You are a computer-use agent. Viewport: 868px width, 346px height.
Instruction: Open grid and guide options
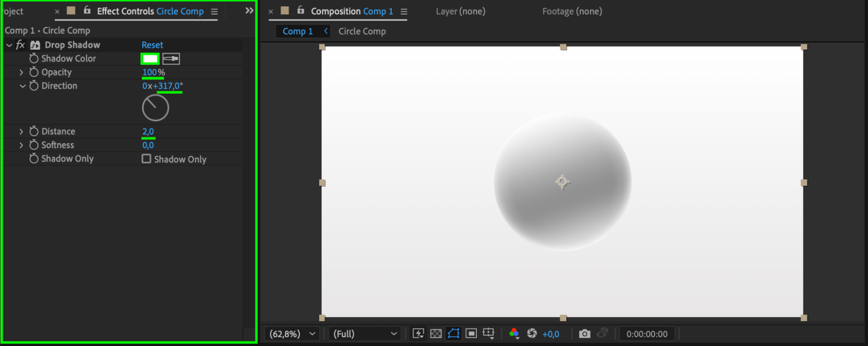coord(488,333)
